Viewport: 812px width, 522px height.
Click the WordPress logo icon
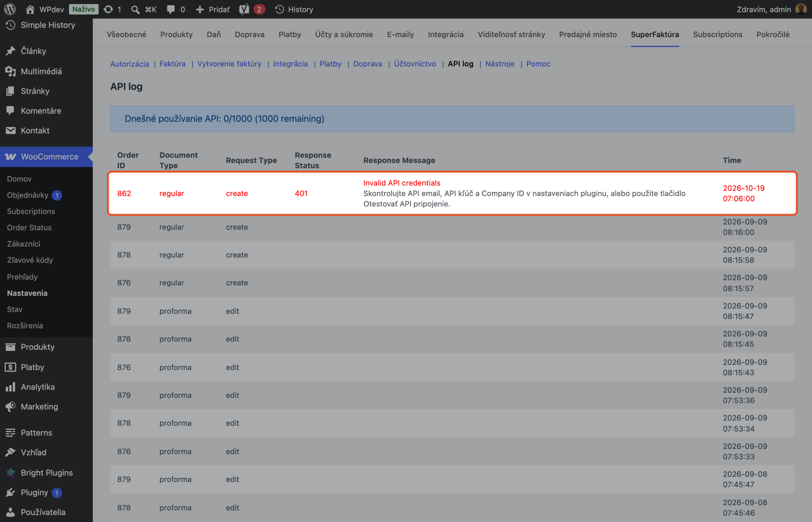pos(10,9)
